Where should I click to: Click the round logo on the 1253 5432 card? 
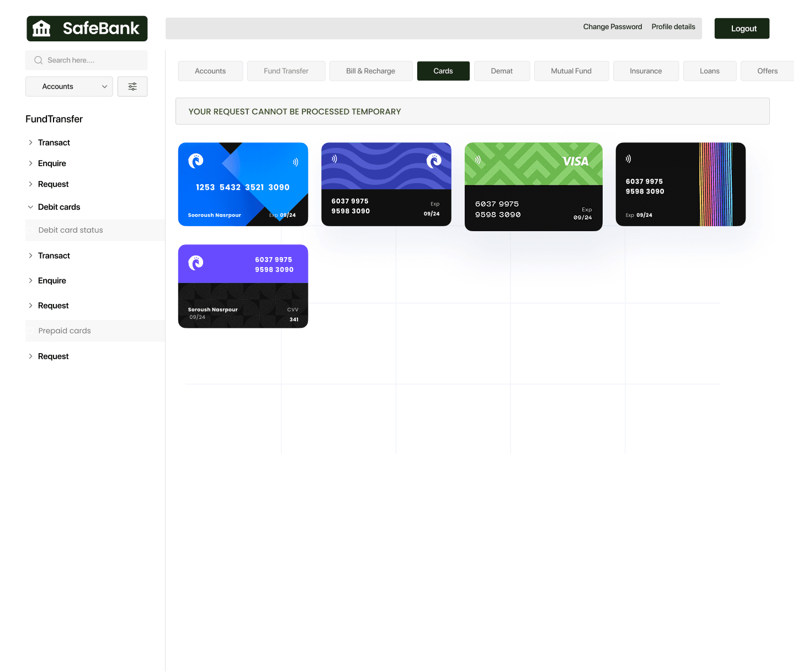tap(196, 160)
